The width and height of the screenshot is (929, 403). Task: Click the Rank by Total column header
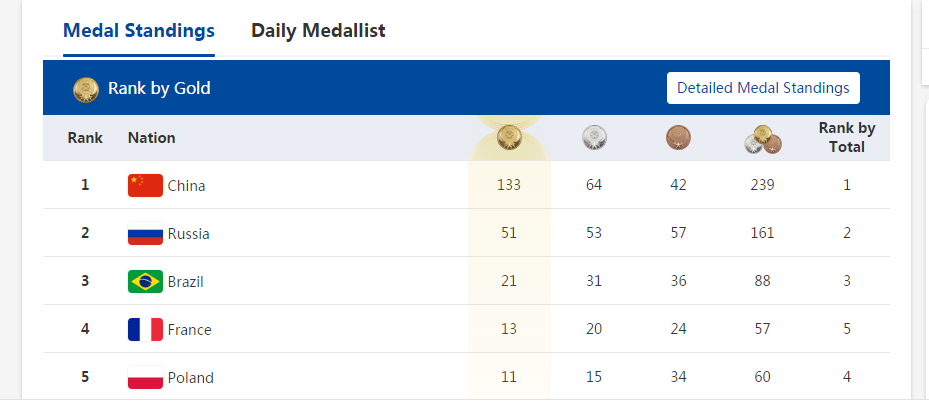click(x=847, y=137)
